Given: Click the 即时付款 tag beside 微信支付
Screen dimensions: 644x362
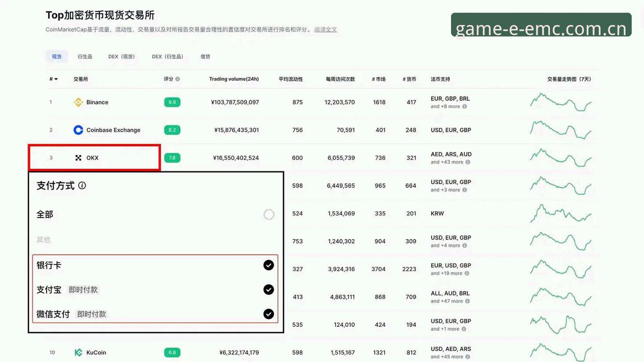Looking at the screenshot, I should [91, 314].
